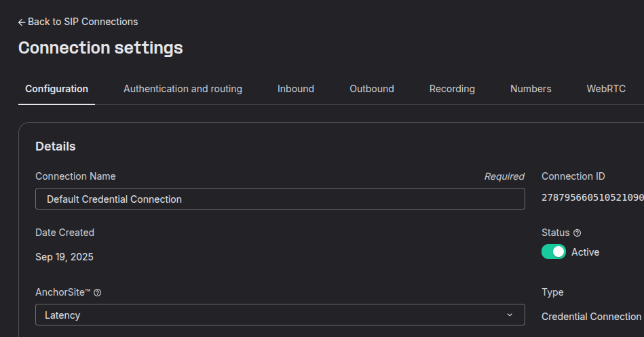Click the Connection ID number text
Image resolution: width=644 pixels, height=337 pixels.
592,197
